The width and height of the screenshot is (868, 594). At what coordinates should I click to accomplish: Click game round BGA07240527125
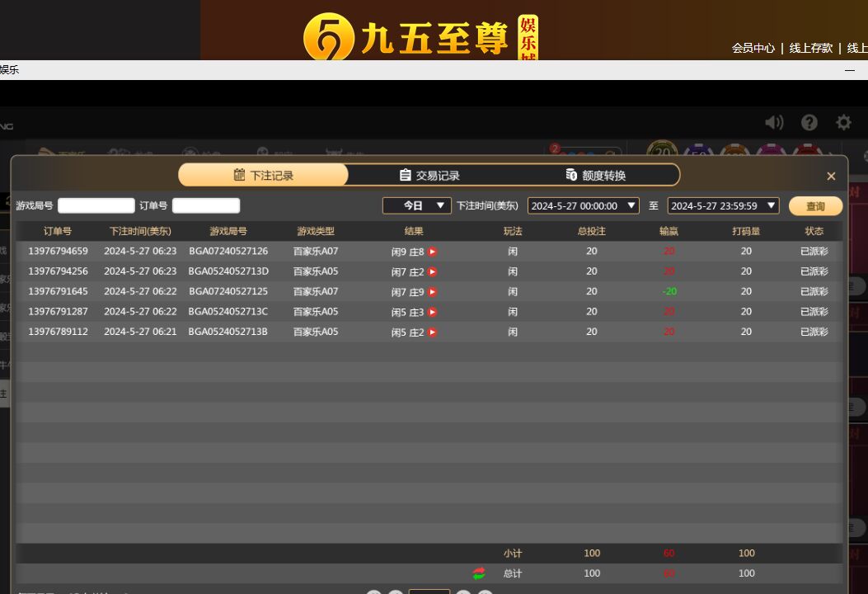[228, 291]
